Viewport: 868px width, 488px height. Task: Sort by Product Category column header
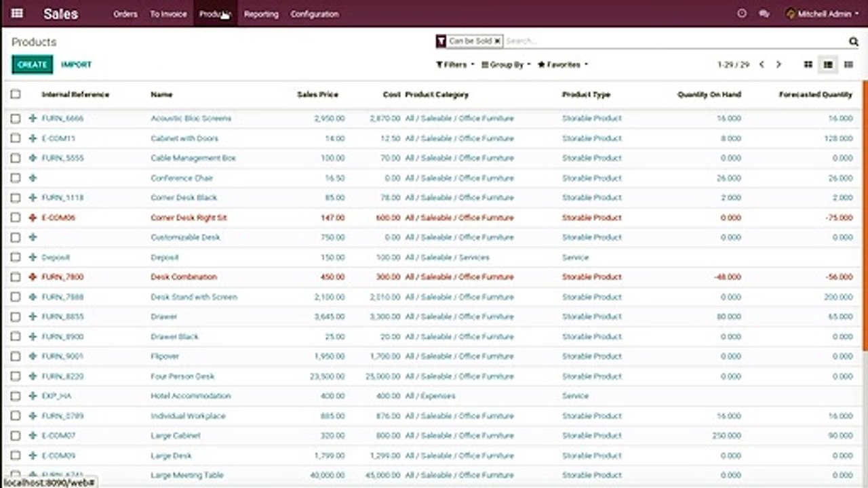tap(437, 94)
